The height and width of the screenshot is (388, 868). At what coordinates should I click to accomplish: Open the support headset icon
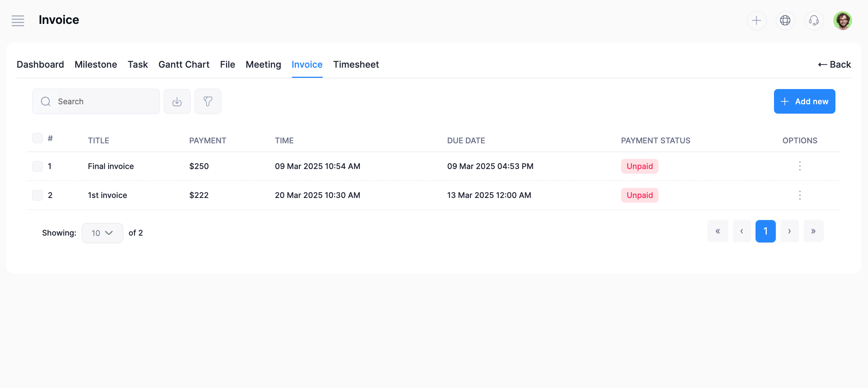pyautogui.click(x=814, y=21)
